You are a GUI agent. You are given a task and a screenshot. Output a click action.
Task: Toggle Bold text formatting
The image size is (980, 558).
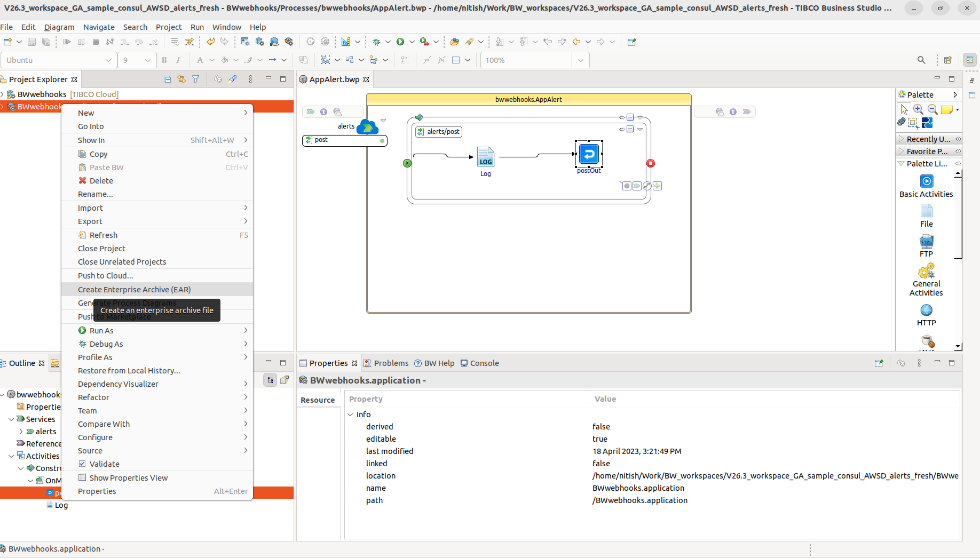(x=164, y=60)
